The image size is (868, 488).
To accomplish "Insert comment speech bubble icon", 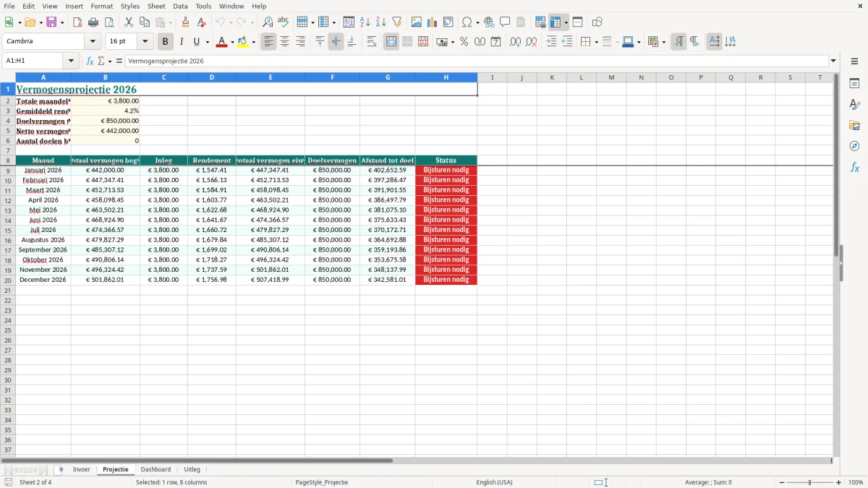I will pos(505,22).
